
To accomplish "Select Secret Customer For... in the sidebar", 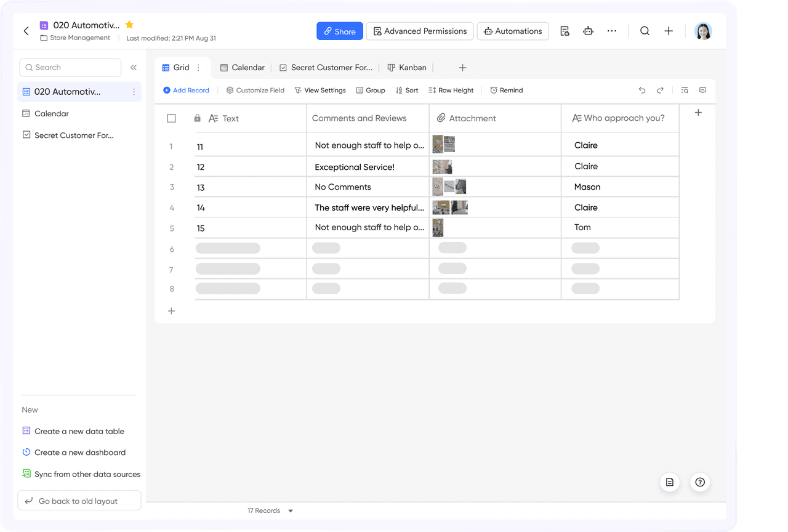I will [79, 135].
